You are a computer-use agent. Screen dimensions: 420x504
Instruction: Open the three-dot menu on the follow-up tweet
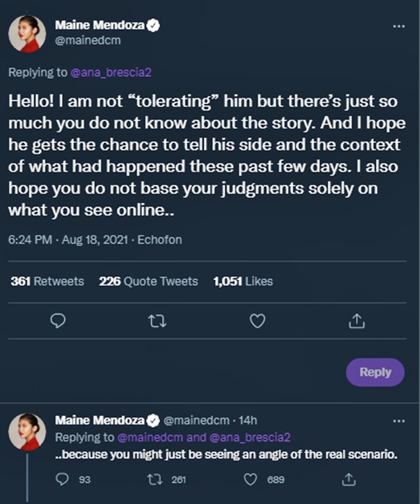point(398,421)
